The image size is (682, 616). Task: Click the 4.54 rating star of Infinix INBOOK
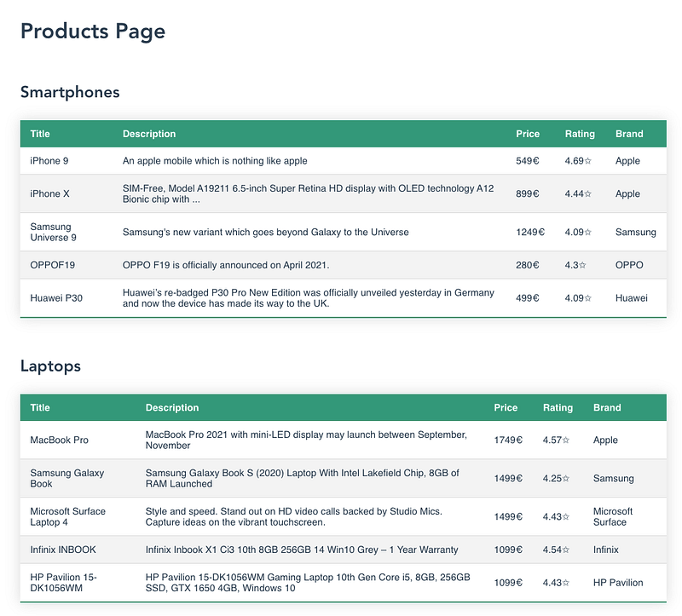point(566,550)
